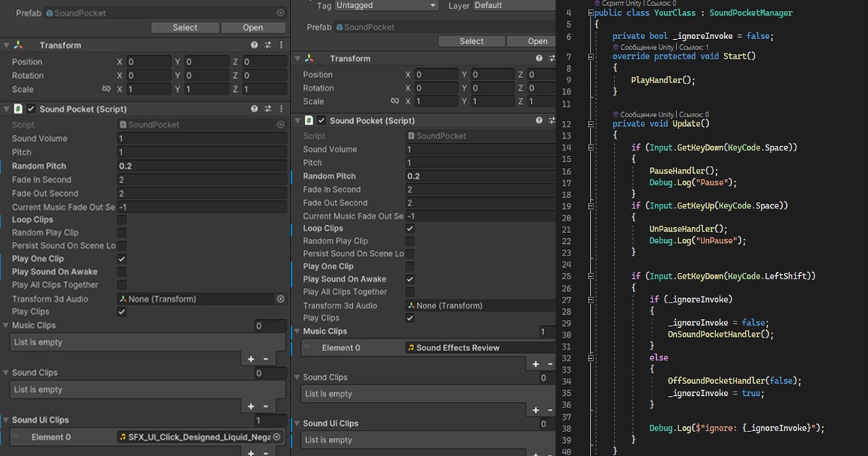Click the prefab Open button in middle inspector
The image size is (868, 456).
point(537,41)
